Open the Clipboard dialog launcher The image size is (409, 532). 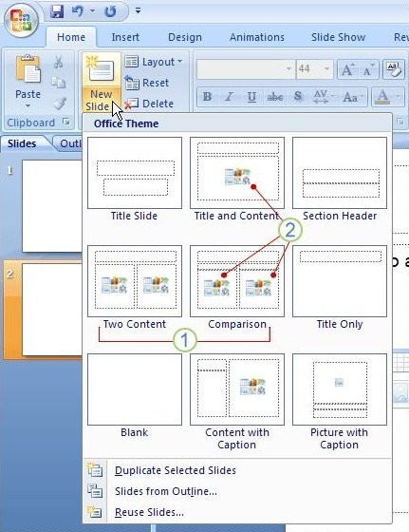pyautogui.click(x=66, y=122)
